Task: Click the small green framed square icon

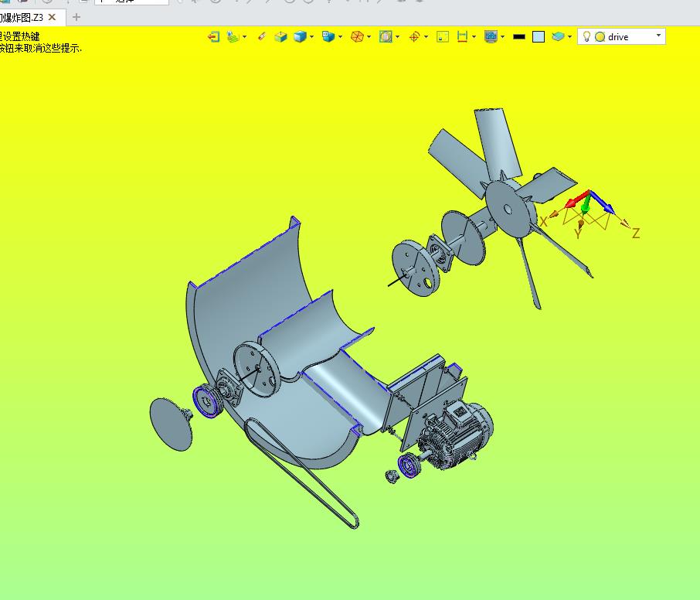Action: tap(443, 36)
